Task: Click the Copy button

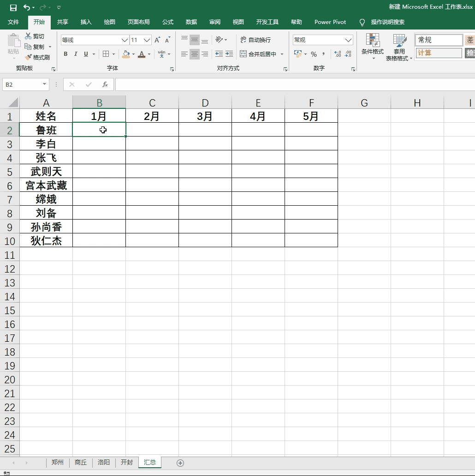Action: (x=35, y=47)
